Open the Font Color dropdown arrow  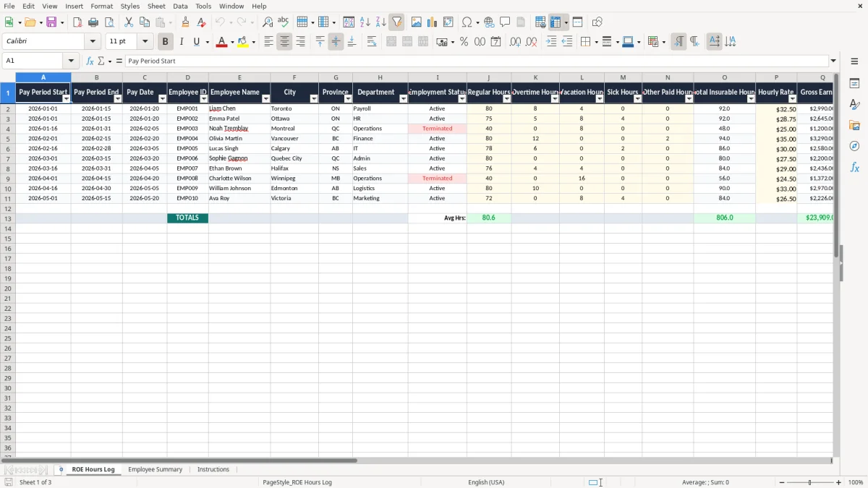[x=231, y=42]
